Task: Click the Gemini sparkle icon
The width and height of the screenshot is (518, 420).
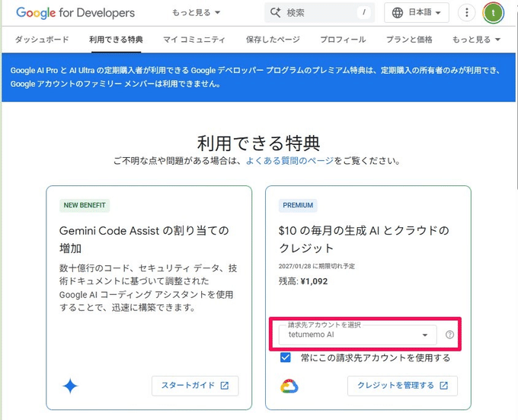Action: [x=70, y=386]
